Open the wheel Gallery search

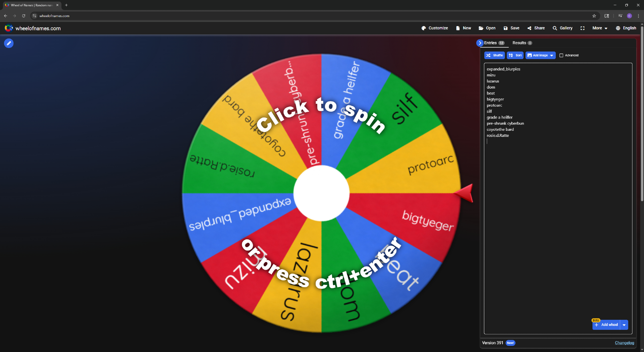pyautogui.click(x=563, y=28)
